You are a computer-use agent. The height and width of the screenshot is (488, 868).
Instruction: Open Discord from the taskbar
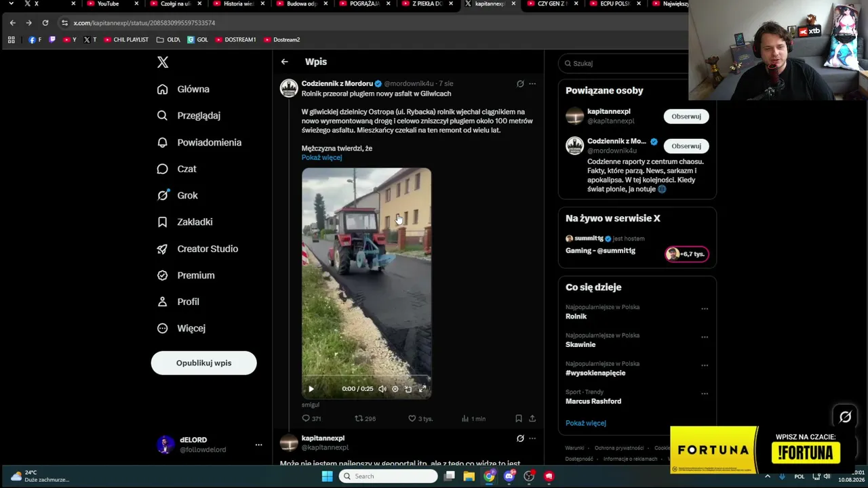tap(509, 476)
